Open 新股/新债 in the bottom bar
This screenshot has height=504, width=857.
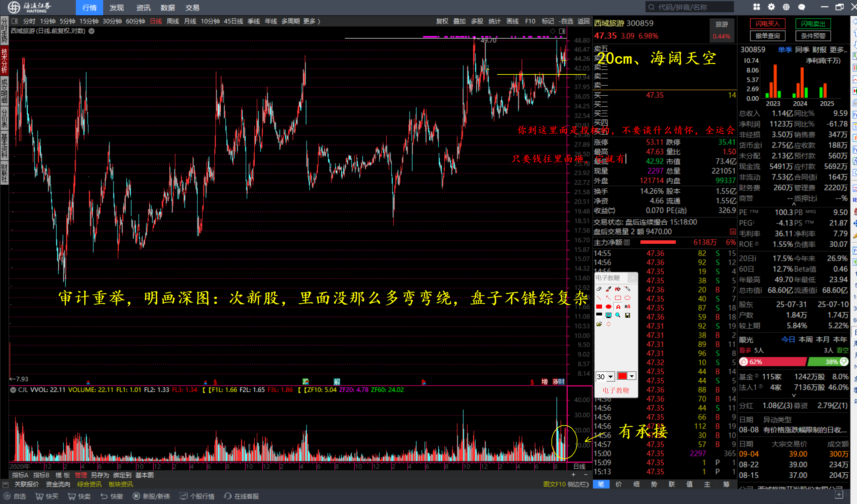pyautogui.click(x=151, y=497)
